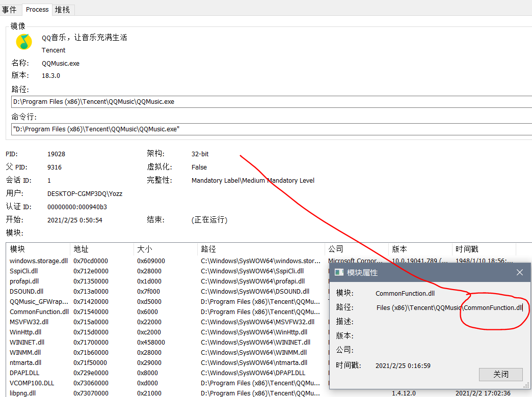
Task: Sort modules by 公司 column header
Action: tap(356, 249)
